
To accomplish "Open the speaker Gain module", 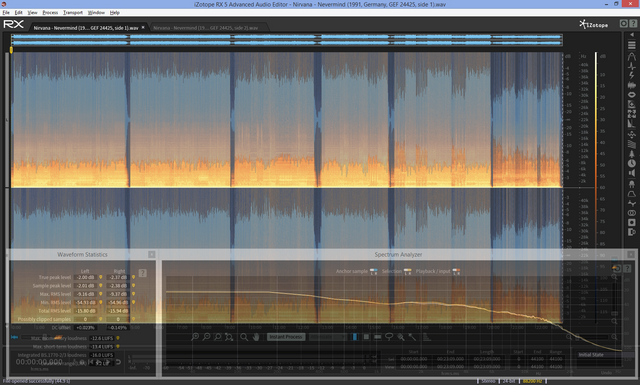I will (632, 173).
